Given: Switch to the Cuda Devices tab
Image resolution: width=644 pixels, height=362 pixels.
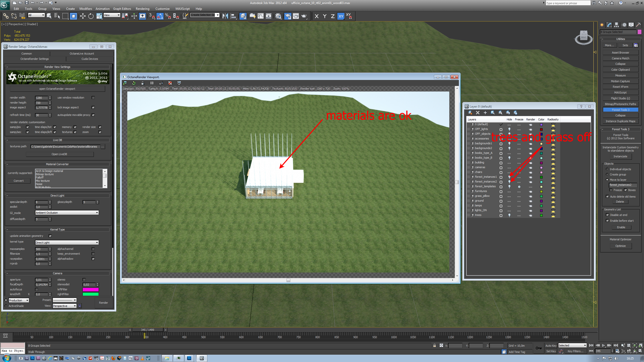Looking at the screenshot, I should click(x=90, y=59).
